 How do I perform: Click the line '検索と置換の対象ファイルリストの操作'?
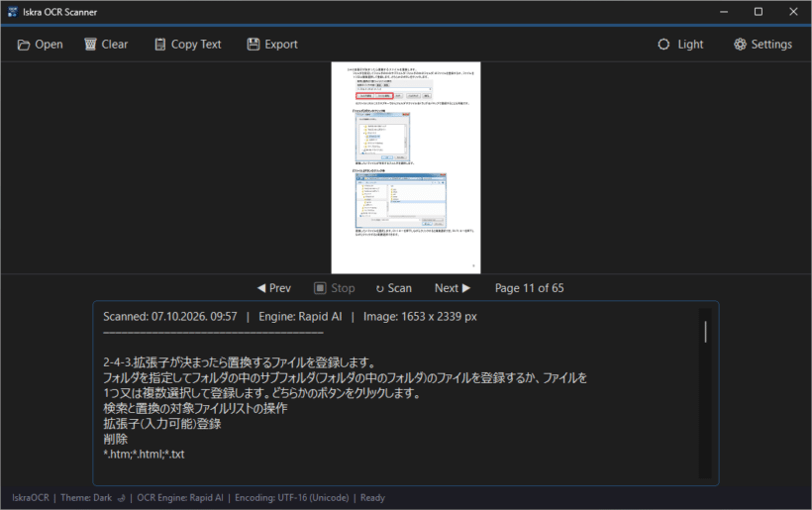tap(195, 409)
